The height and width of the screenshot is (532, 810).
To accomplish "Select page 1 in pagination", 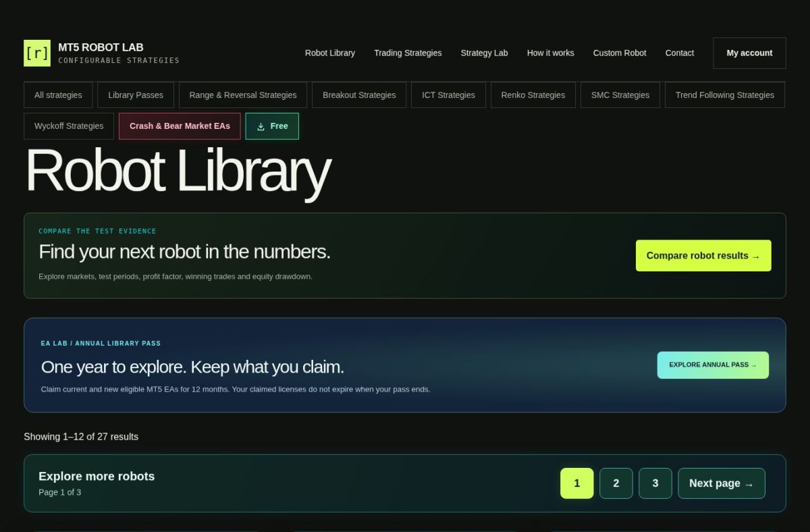I will [577, 483].
